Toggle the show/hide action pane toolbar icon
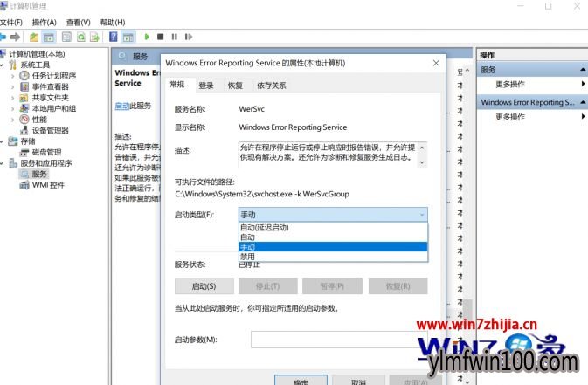 (128, 37)
